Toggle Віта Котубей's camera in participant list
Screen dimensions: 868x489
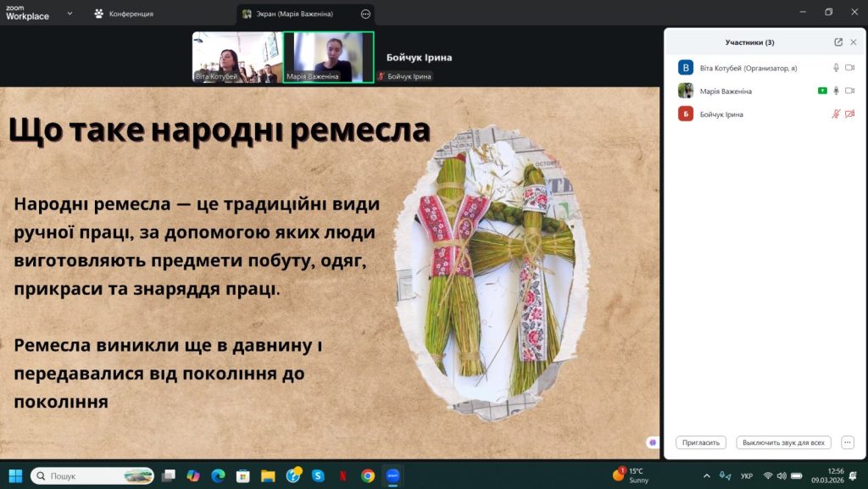pyautogui.click(x=849, y=68)
